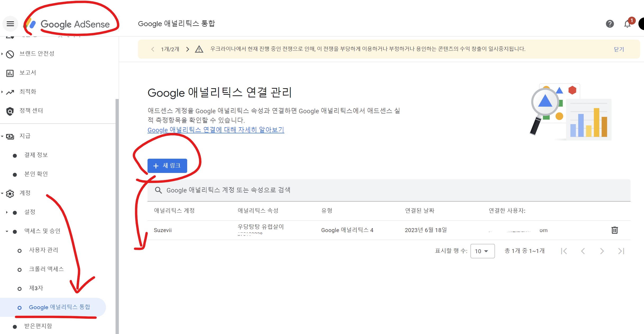
Task: Open rows-per-page dropdown showing 10
Action: click(x=482, y=251)
